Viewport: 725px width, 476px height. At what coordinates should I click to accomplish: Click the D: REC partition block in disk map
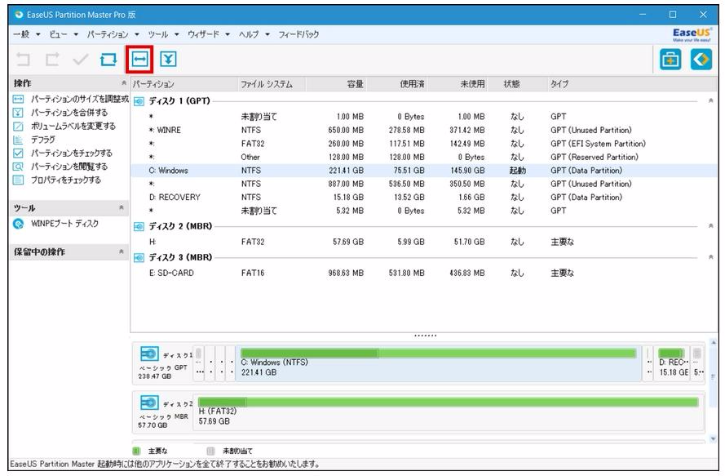(672, 364)
